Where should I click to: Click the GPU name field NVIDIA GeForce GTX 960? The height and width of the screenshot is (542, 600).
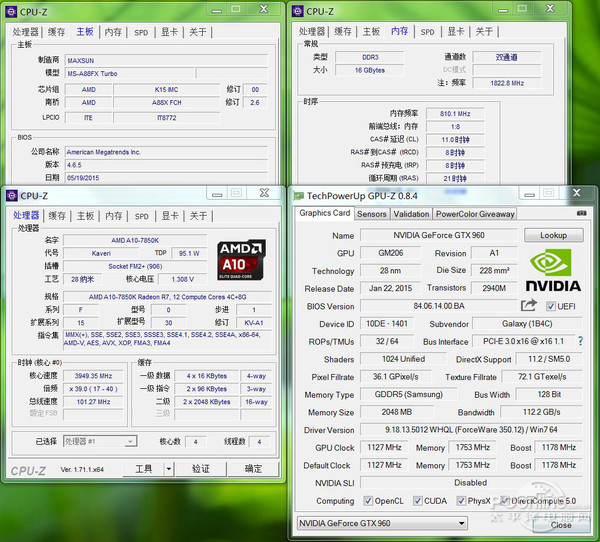click(x=439, y=235)
